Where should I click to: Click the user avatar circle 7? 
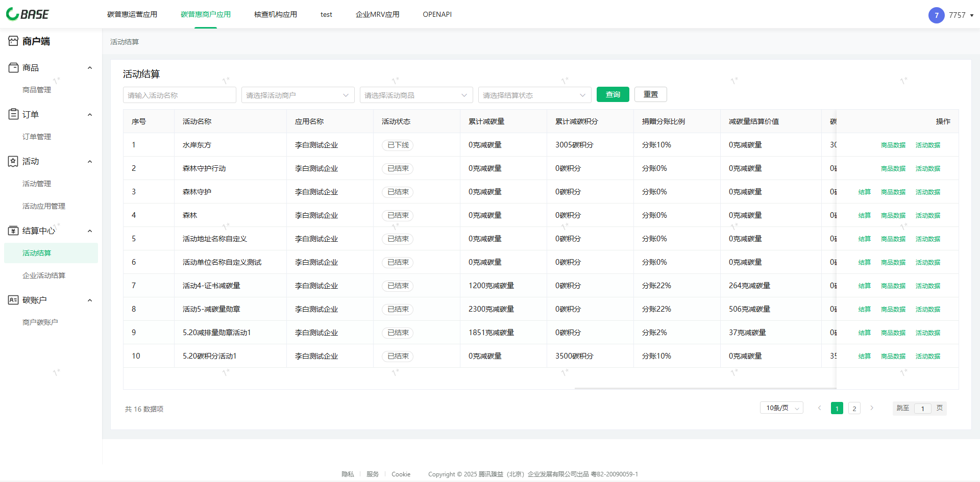(936, 15)
